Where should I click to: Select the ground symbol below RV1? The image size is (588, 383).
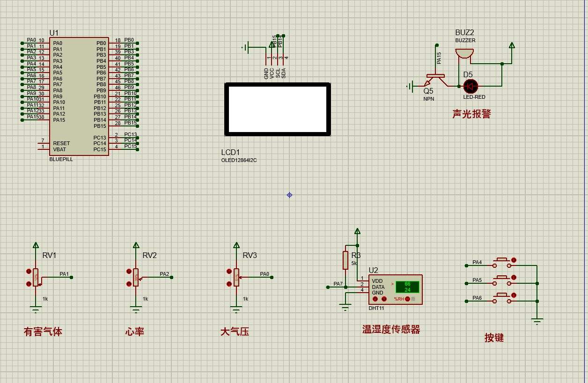click(x=36, y=309)
